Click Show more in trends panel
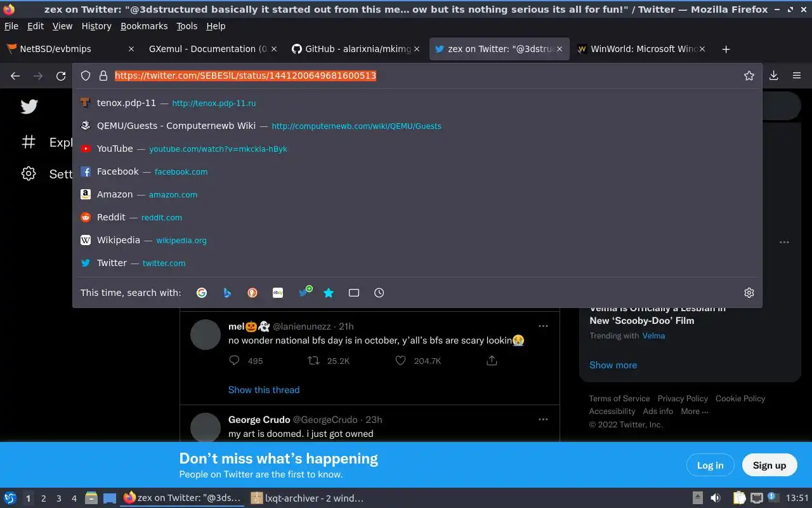 coord(613,365)
